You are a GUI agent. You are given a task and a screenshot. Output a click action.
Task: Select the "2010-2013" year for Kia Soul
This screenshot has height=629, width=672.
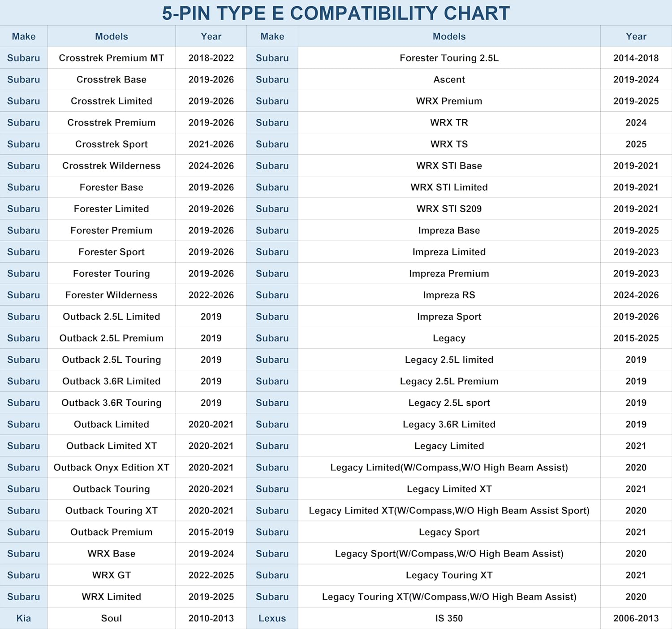(211, 618)
